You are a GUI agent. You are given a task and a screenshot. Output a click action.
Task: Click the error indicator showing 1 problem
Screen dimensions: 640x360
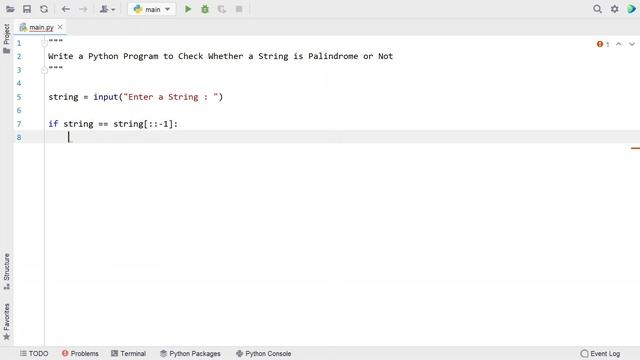click(603, 44)
